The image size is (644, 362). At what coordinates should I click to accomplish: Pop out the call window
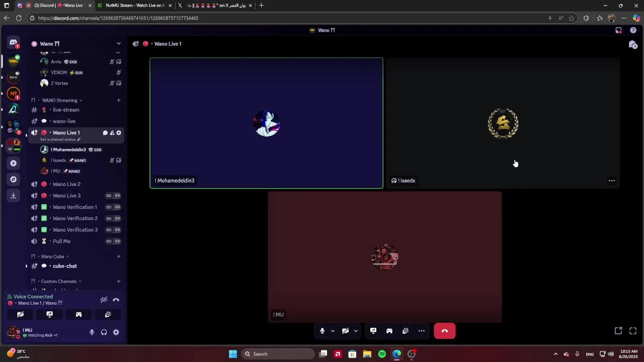(618, 331)
